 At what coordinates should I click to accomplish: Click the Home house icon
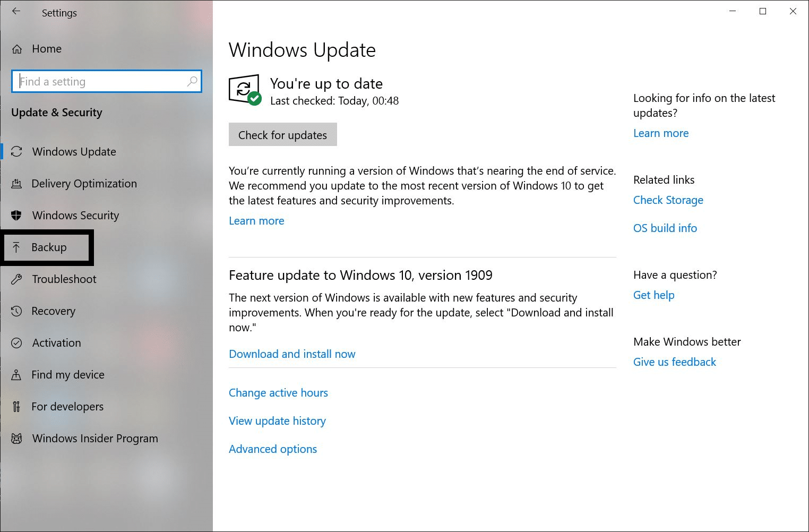[18, 48]
